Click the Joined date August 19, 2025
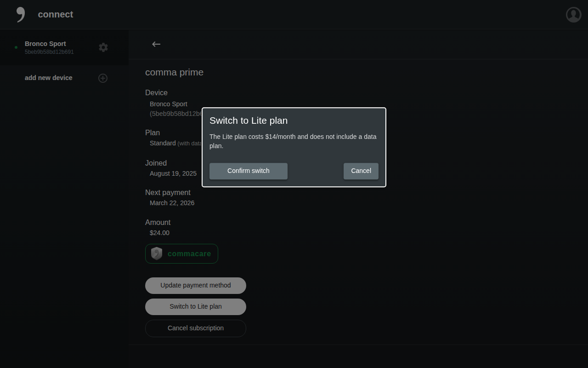 click(173, 173)
